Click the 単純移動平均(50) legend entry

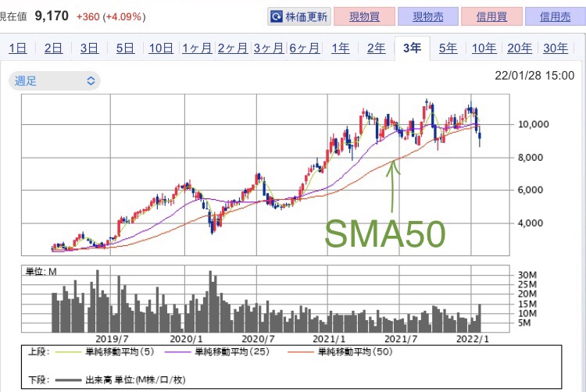[x=355, y=351]
